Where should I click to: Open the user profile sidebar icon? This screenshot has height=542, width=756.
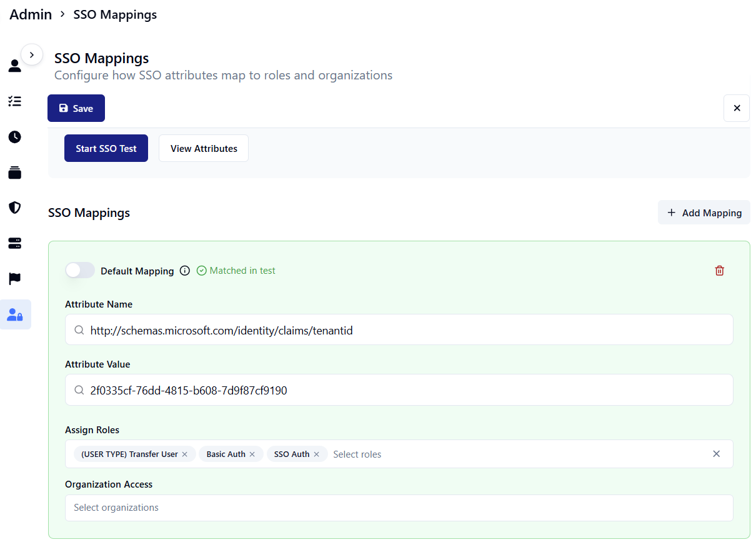(x=15, y=66)
